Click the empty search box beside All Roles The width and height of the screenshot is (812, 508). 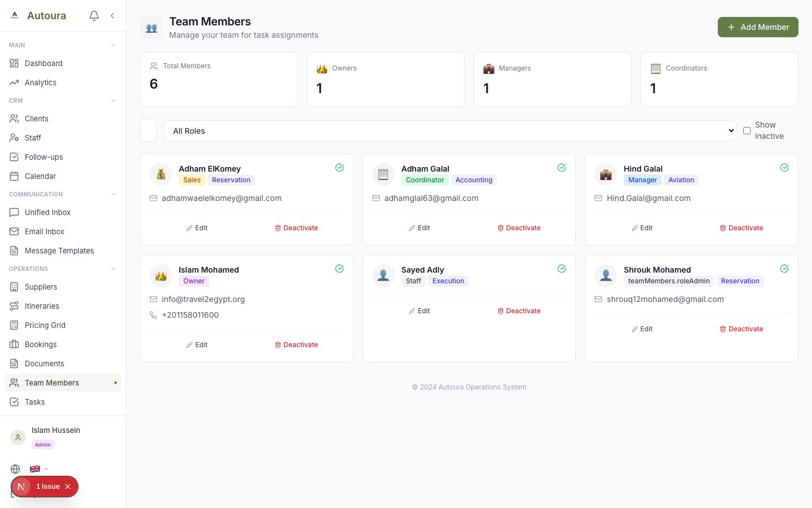coord(148,130)
